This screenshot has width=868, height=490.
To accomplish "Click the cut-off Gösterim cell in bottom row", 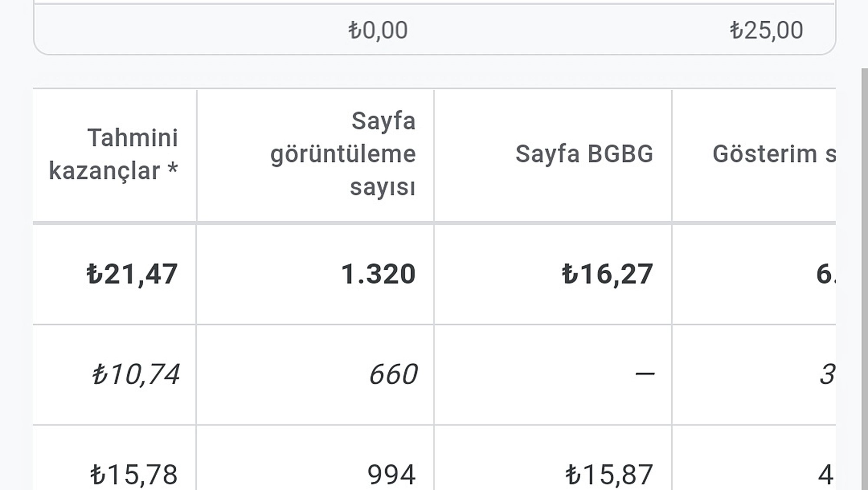I will coord(825,474).
